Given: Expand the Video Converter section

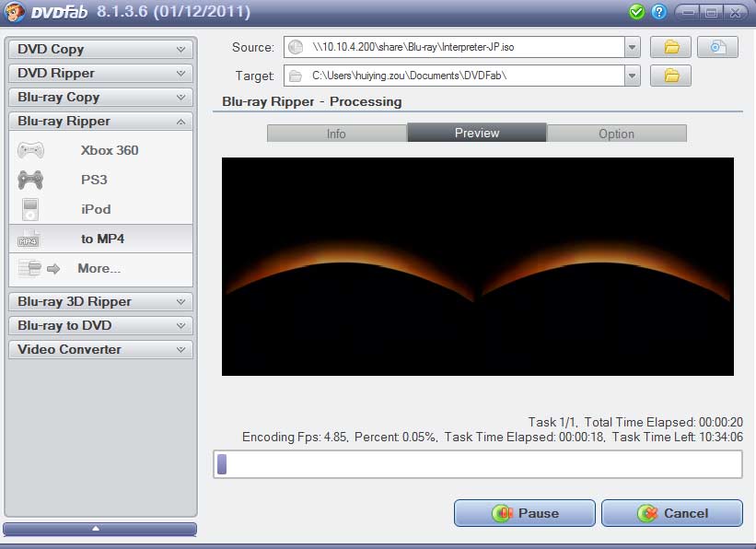Looking at the screenshot, I should 100,349.
